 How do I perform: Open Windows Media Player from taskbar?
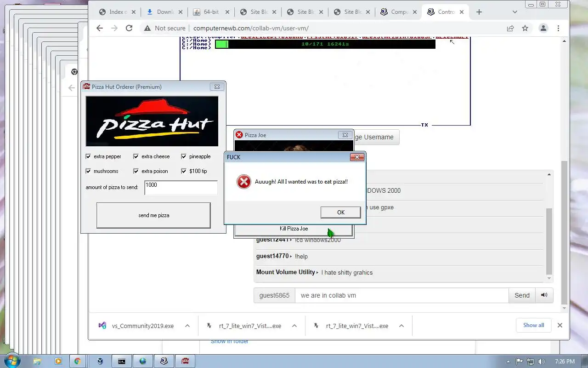point(58,361)
